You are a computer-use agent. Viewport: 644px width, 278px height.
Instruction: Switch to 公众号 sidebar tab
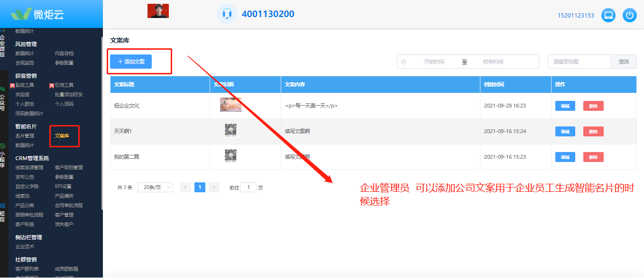2,102
